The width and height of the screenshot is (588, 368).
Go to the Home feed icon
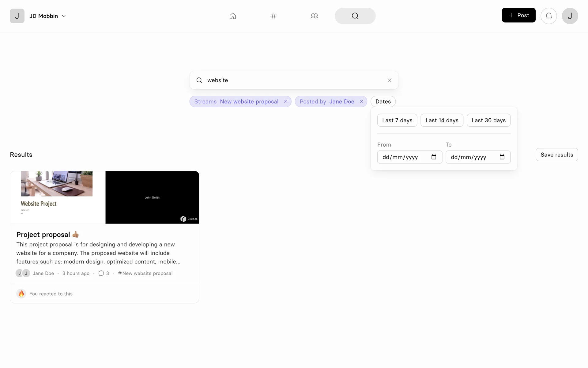233,16
